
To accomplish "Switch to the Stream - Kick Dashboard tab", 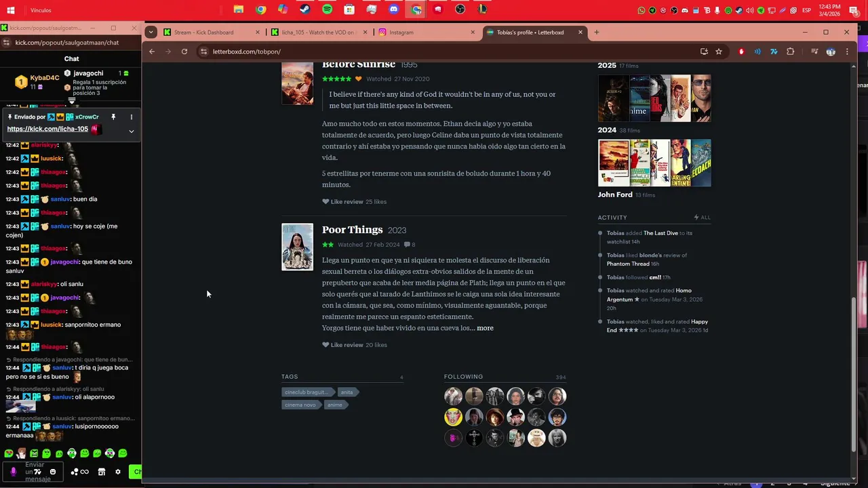I will 212,32.
